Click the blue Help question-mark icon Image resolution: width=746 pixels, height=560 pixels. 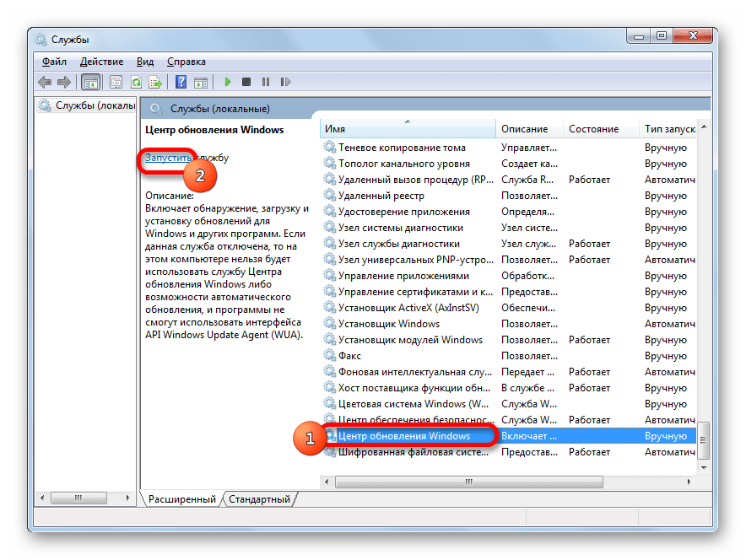[181, 82]
